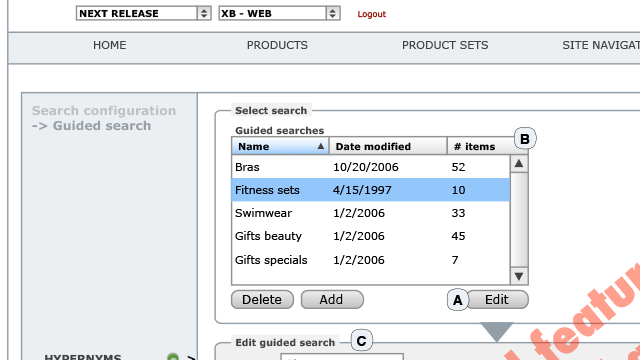The height and width of the screenshot is (360, 640).
Task: Click the Guided search sidebar heading
Action: click(x=91, y=126)
